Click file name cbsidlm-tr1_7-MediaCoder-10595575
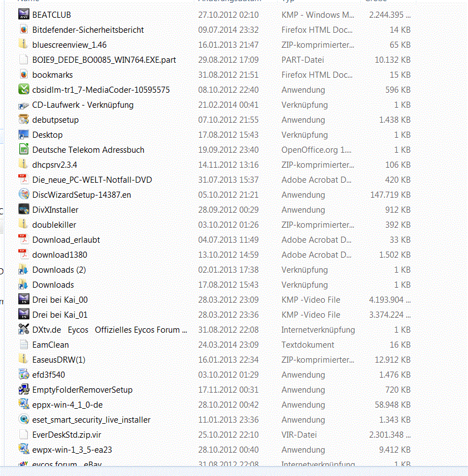 click(x=101, y=90)
